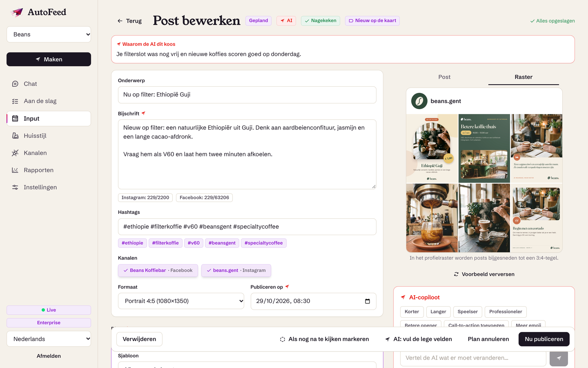Image resolution: width=588 pixels, height=368 pixels.
Task: Click Nu publiceren
Action: point(544,339)
